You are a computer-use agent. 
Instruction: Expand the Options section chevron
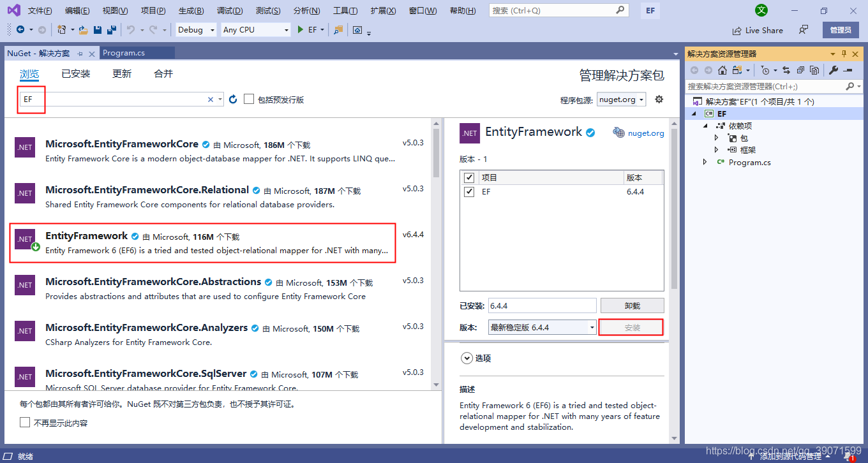point(466,358)
